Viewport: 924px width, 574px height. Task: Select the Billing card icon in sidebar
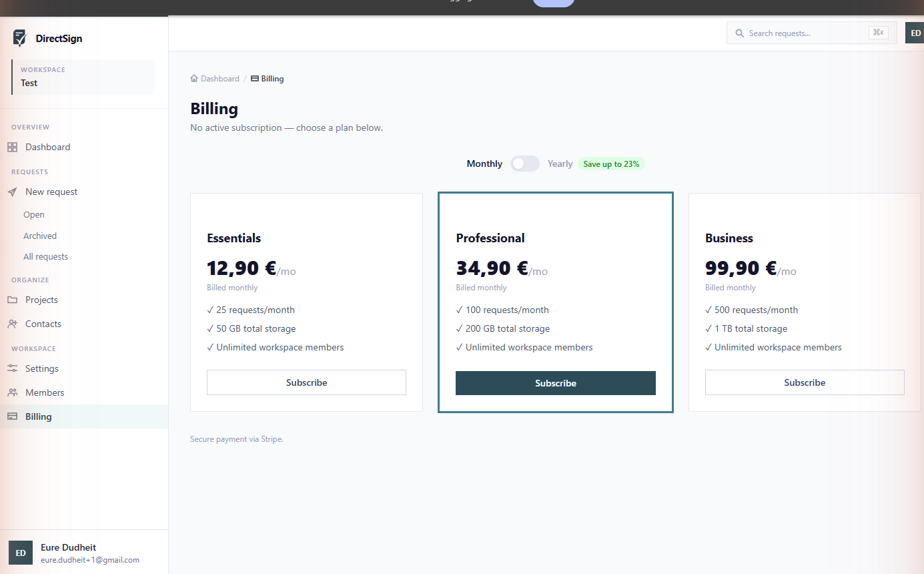[12, 416]
